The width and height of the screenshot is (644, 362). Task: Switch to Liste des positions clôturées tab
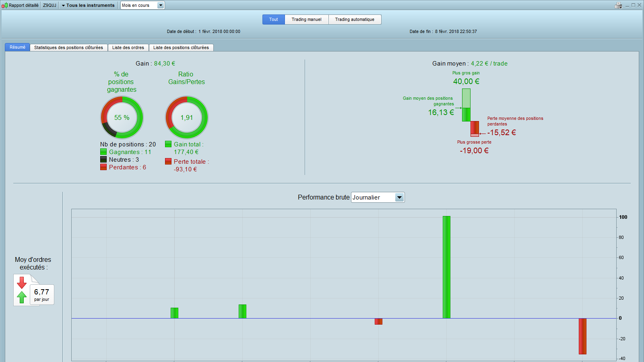point(181,47)
